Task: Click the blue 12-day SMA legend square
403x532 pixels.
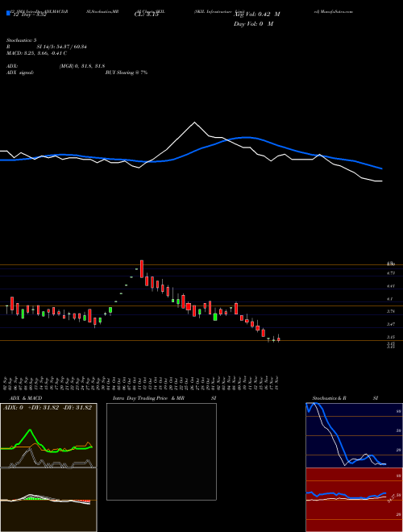Action: pos(8,13)
